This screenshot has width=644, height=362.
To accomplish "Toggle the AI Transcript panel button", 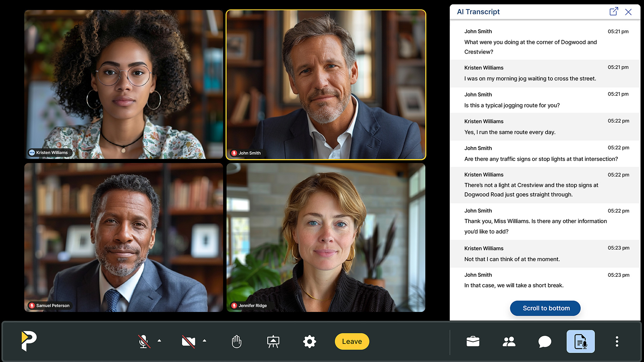I will click(581, 341).
